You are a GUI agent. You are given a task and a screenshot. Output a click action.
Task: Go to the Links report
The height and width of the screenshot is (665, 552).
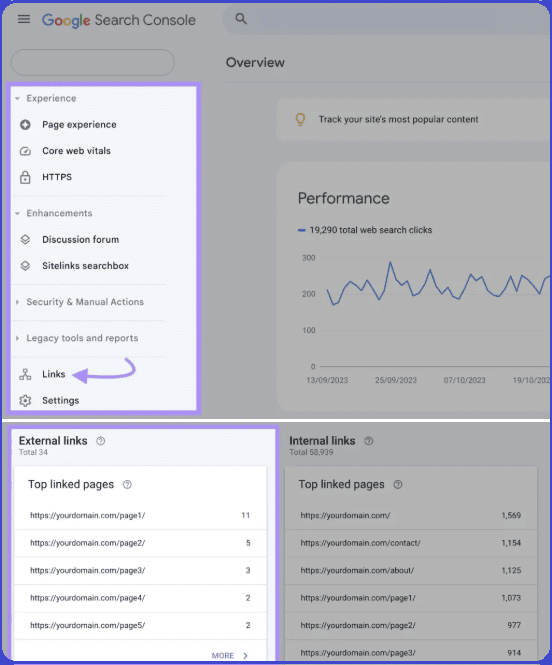pyautogui.click(x=53, y=374)
